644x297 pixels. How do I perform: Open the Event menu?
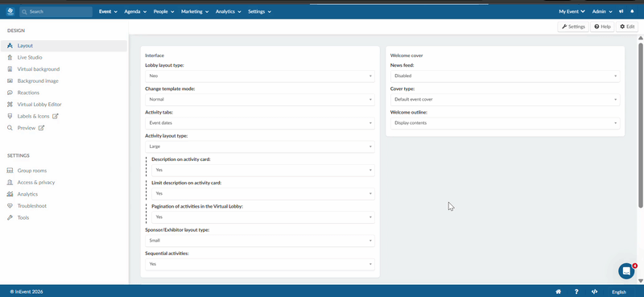(108, 11)
